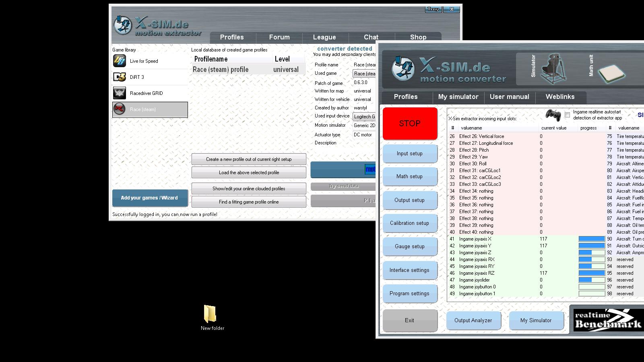Image resolution: width=644 pixels, height=362 pixels.
Task: Select the DiRT 3 game icon
Action: 120,77
